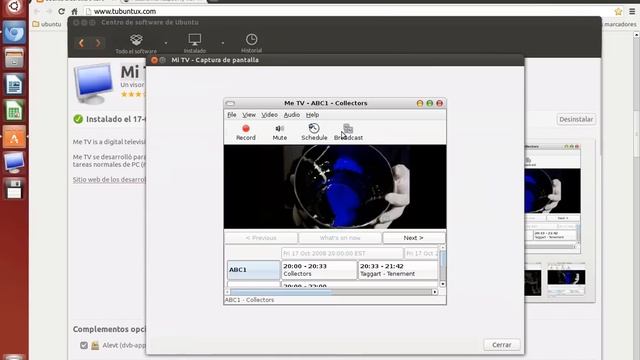Image resolution: width=640 pixels, height=360 pixels.
Task: Go back in Software Center
Action: click(x=81, y=43)
